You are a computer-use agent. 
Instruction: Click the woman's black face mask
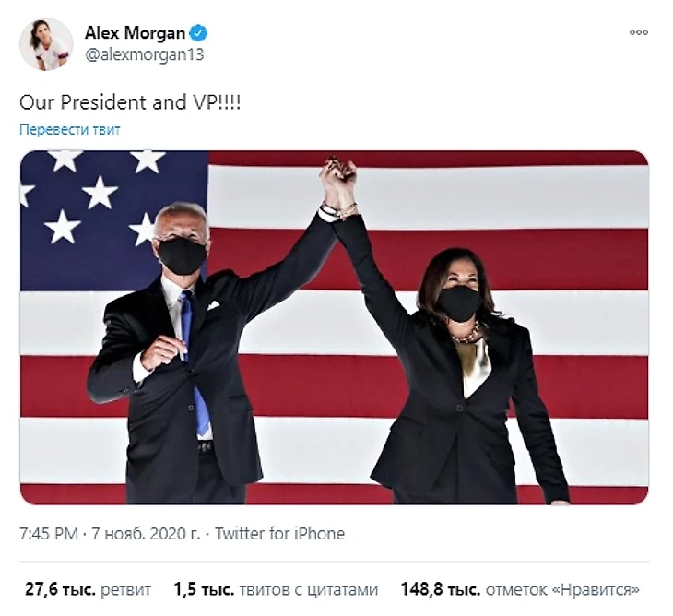tap(460, 303)
